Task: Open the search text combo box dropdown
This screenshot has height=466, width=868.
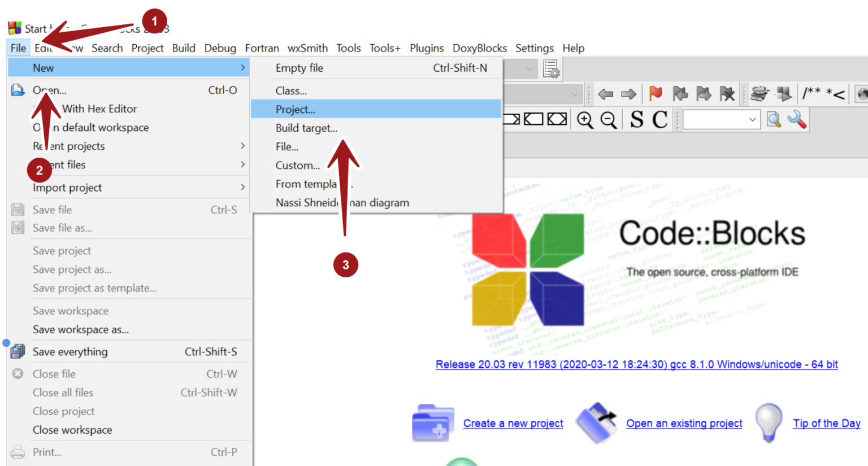Action: tap(752, 120)
